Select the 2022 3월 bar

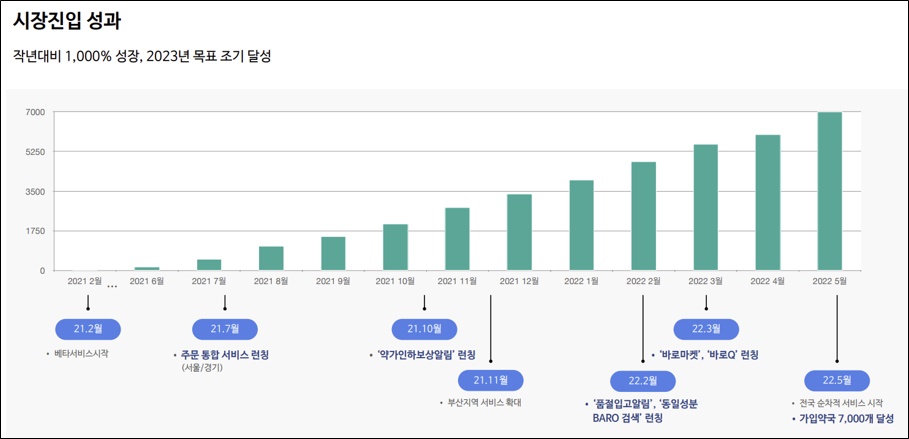[706, 208]
